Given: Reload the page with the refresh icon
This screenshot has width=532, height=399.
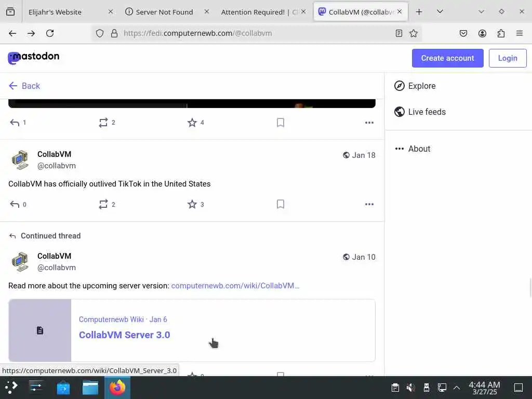Looking at the screenshot, I should click(x=50, y=33).
